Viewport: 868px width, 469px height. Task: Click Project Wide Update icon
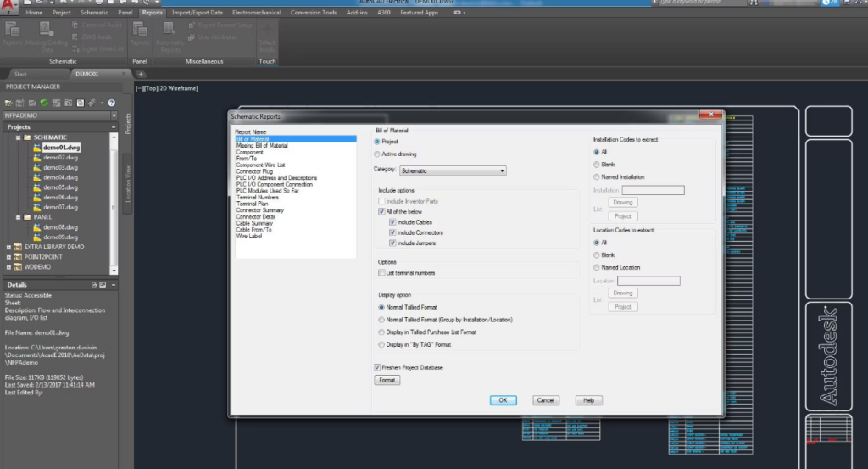[x=68, y=103]
